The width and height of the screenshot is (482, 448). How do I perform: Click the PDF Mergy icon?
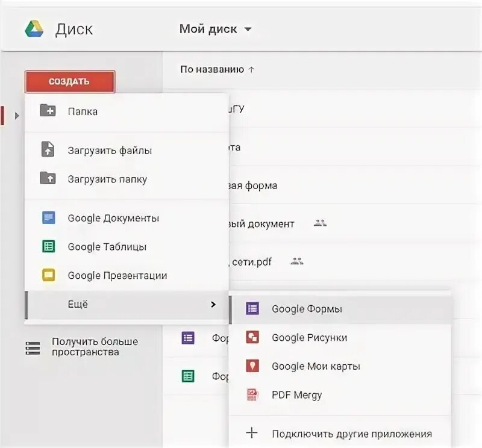252,394
